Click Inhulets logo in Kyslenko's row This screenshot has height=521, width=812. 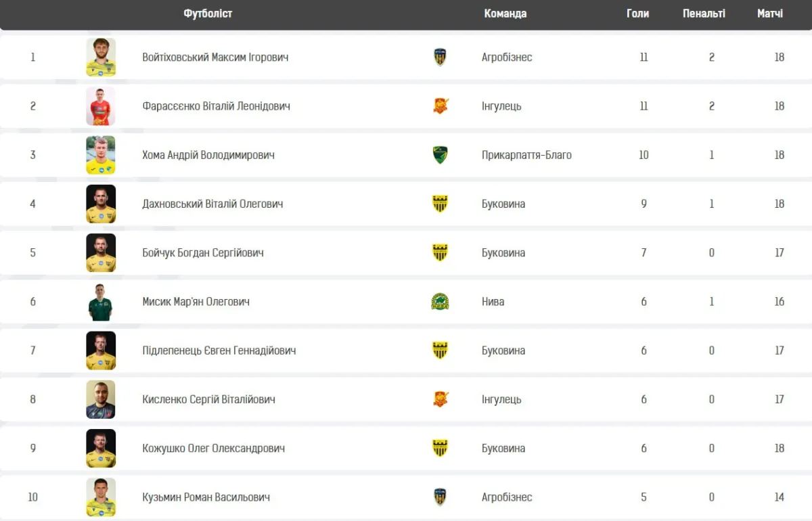(x=441, y=399)
